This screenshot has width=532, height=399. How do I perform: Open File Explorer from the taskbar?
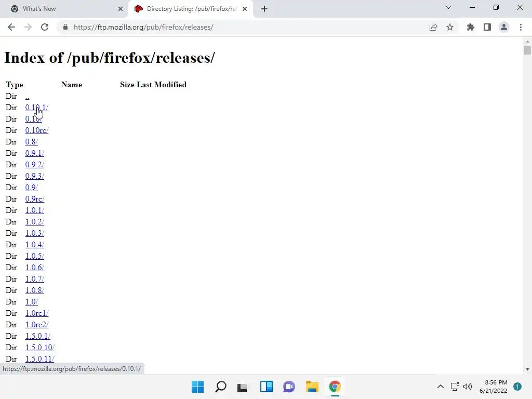(312, 387)
